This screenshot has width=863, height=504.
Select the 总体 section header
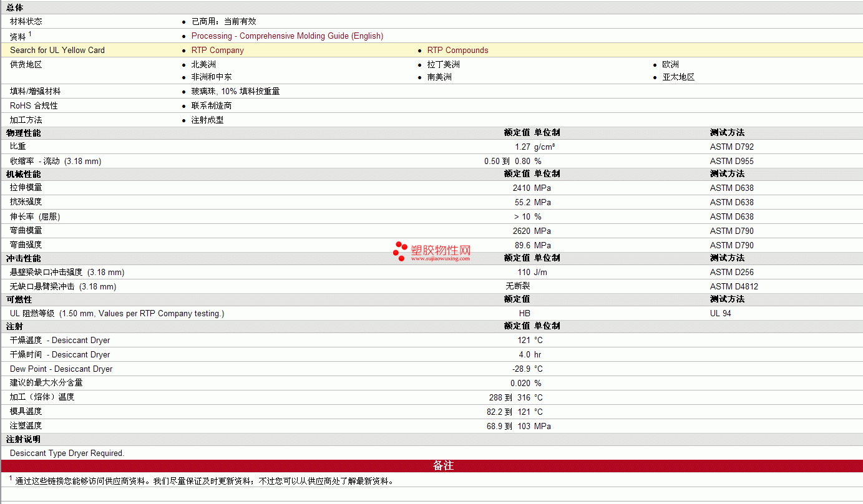point(15,7)
